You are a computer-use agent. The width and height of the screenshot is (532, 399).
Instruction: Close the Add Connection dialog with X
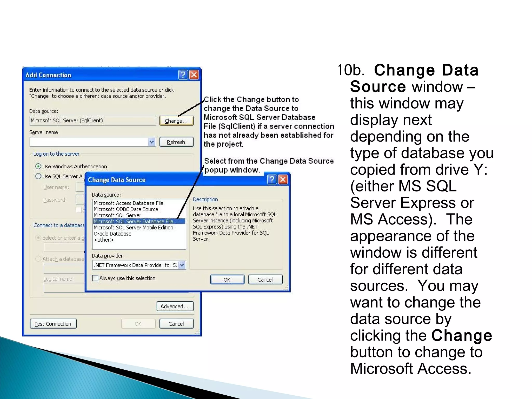point(194,75)
